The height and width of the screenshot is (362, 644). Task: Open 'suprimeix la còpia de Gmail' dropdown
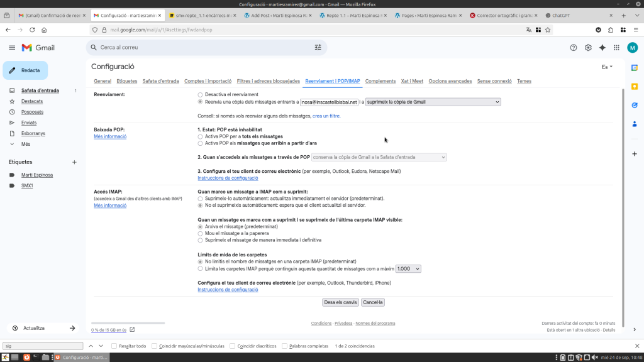click(x=433, y=102)
